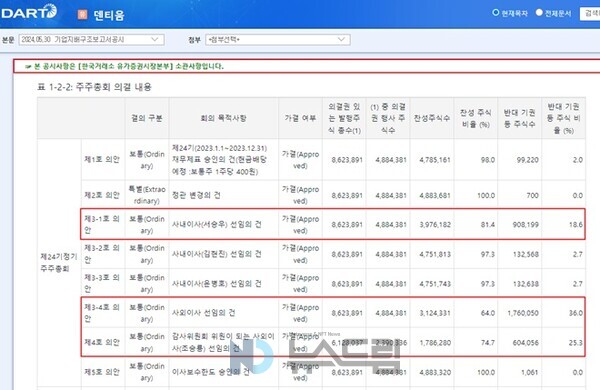Screen dimensions: 600x390
Task: Click the 특별(Extraordinary) cell in 제2호 row
Action: (147, 195)
